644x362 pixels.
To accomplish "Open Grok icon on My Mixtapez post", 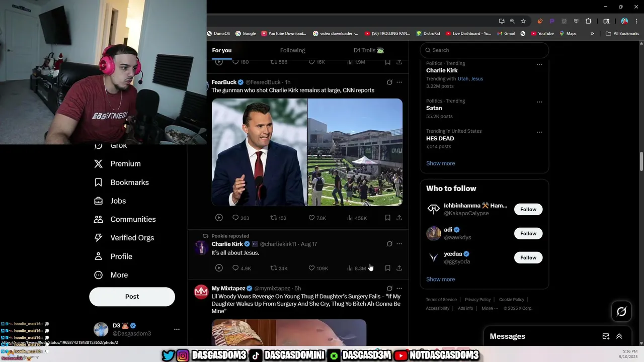I will 389,289.
